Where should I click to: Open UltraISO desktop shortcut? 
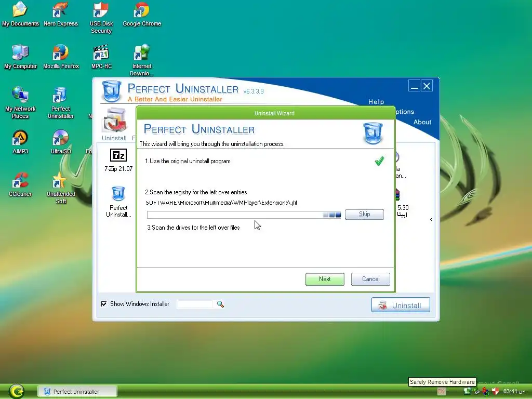61,142
